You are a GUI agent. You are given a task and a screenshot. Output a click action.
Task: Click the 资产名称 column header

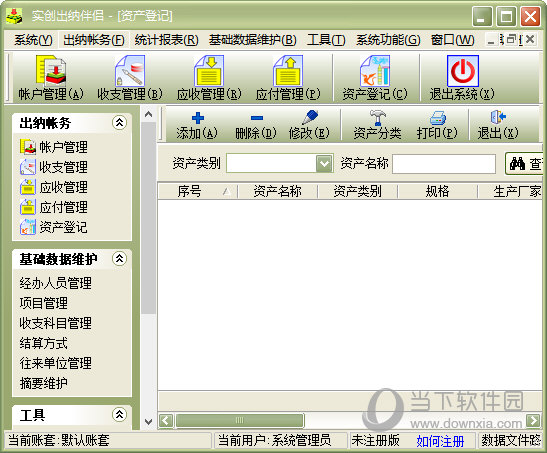coord(277,191)
